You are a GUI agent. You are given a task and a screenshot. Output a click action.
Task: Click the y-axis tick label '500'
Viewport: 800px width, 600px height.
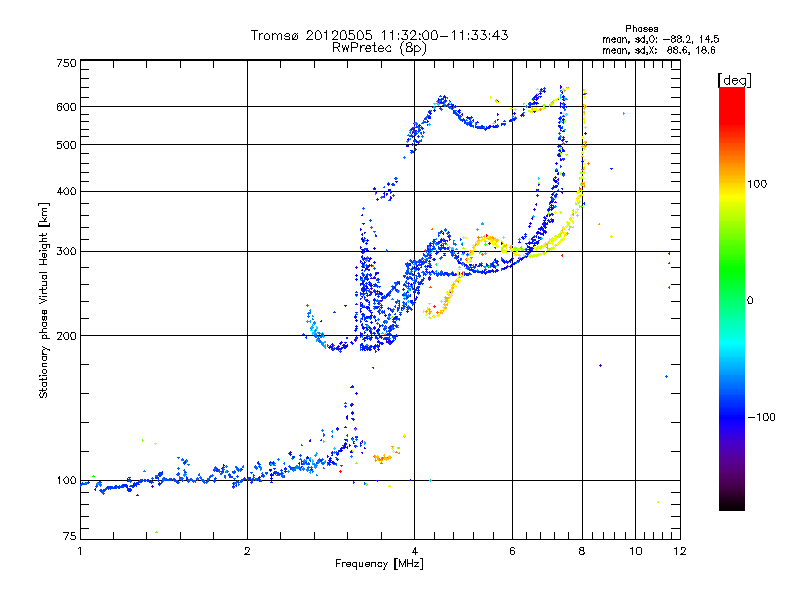click(67, 145)
